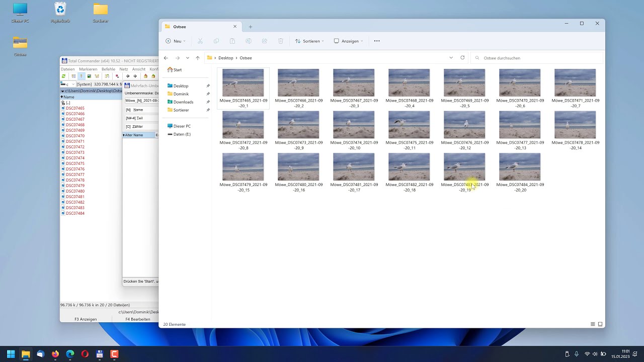Click Total Commander's back arrow toolbar icon
Screen dimensions: 644x362
pyautogui.click(x=128, y=76)
